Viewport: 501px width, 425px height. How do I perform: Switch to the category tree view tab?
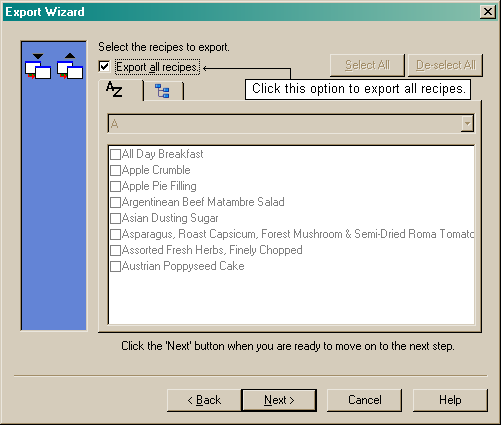pyautogui.click(x=163, y=91)
